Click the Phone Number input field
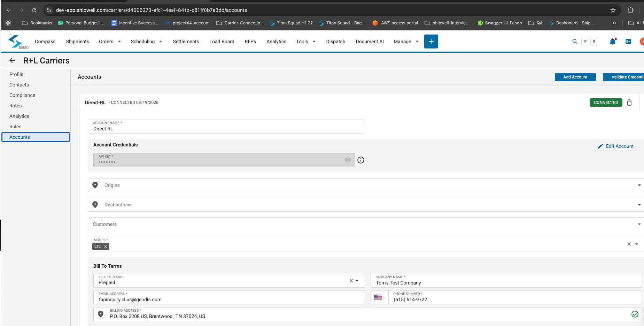Image resolution: width=644 pixels, height=326 pixels. click(515, 297)
